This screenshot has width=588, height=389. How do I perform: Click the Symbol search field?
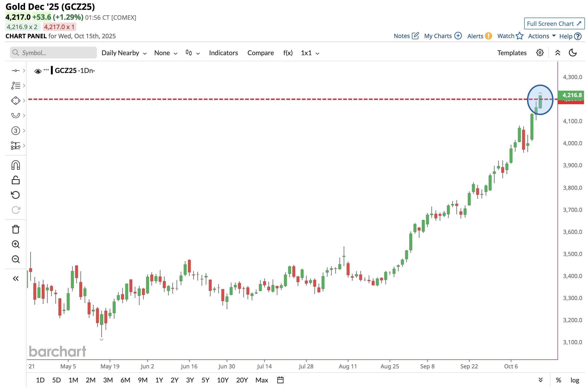pyautogui.click(x=53, y=53)
